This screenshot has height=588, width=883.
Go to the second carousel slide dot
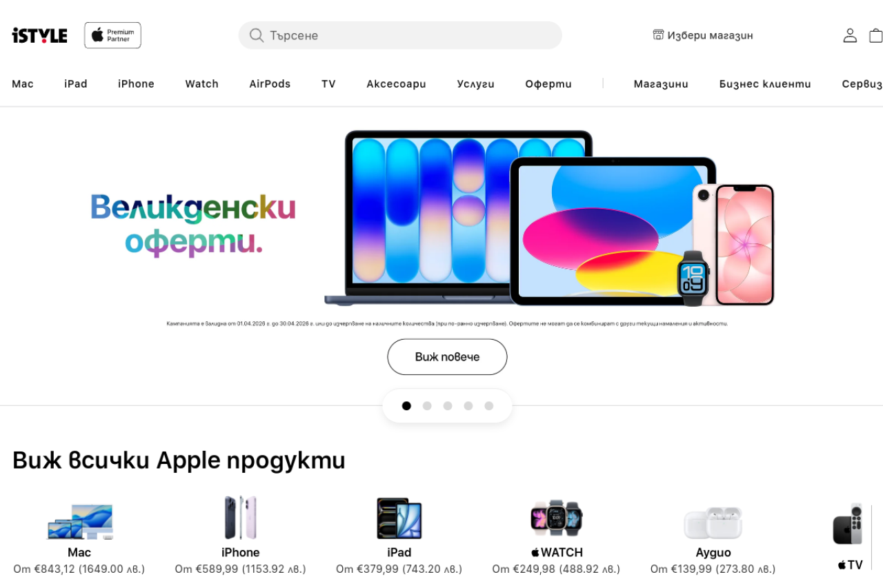(x=427, y=406)
